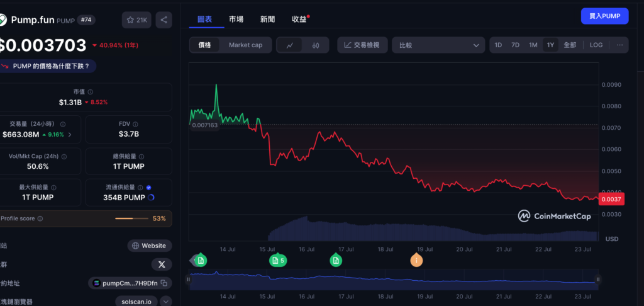The width and height of the screenshot is (644, 306).
Task: Select the 1Y time range
Action: point(550,45)
